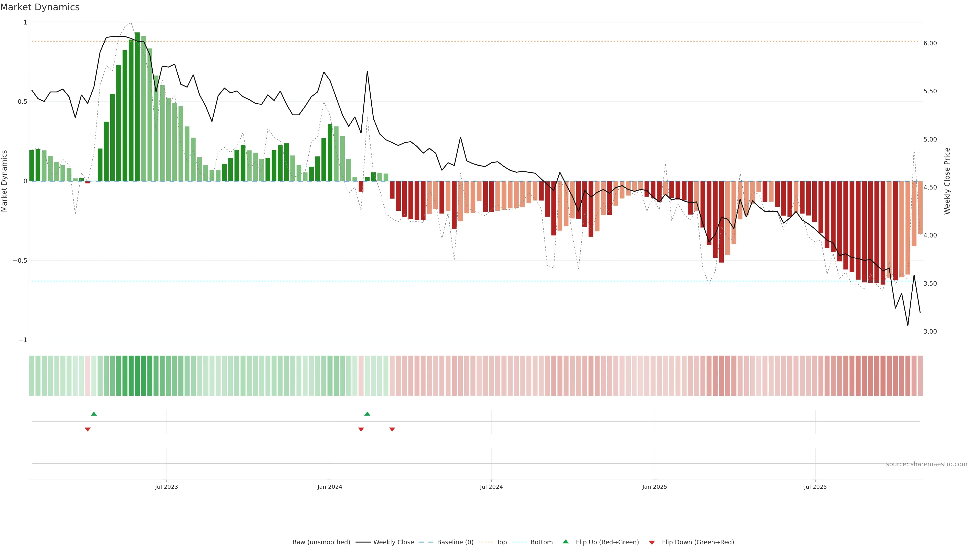Screen dimensions: 980x551
Task: Click the Jan 2025 axis label
Action: click(654, 487)
